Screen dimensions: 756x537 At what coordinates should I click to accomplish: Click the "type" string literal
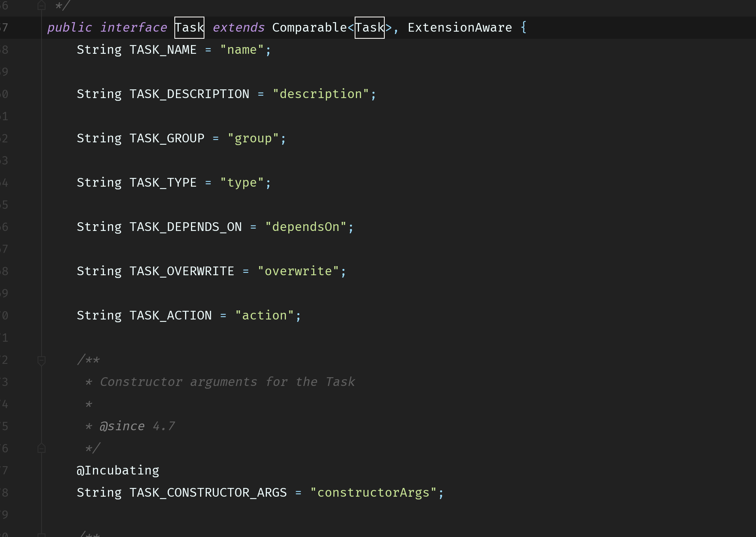click(242, 183)
